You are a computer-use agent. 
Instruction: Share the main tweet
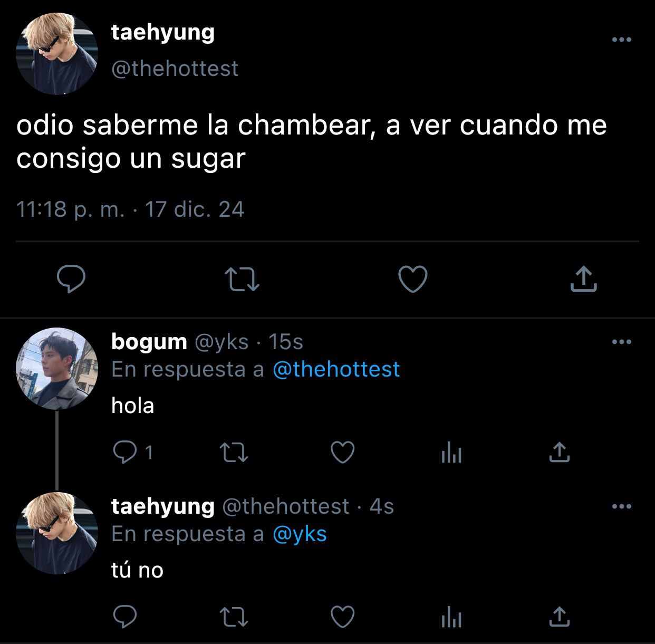tap(583, 279)
